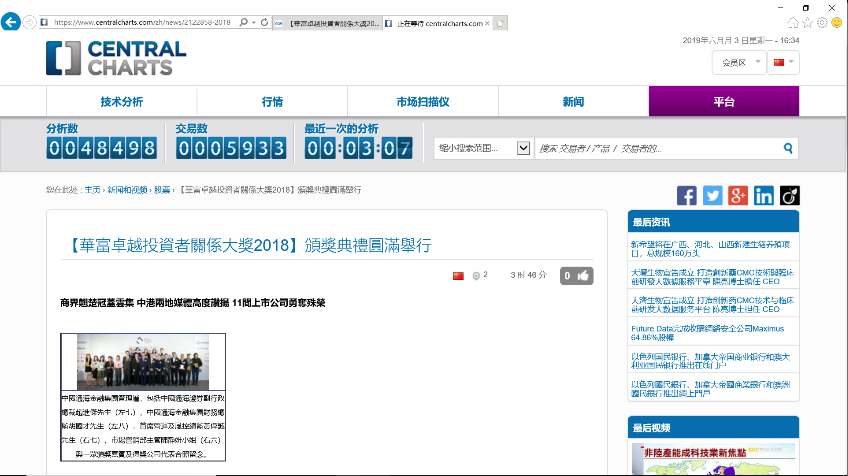Click the browser back arrow button
The height and width of the screenshot is (476, 848).
point(11,22)
